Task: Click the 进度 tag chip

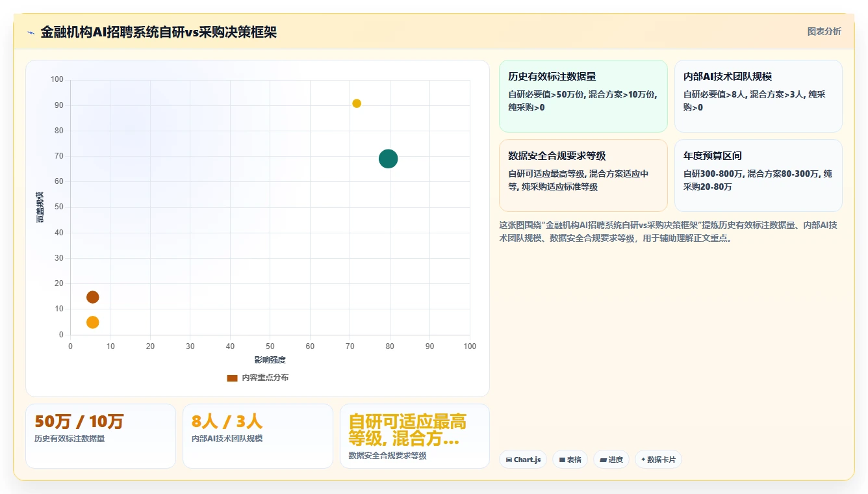Action: pyautogui.click(x=611, y=460)
